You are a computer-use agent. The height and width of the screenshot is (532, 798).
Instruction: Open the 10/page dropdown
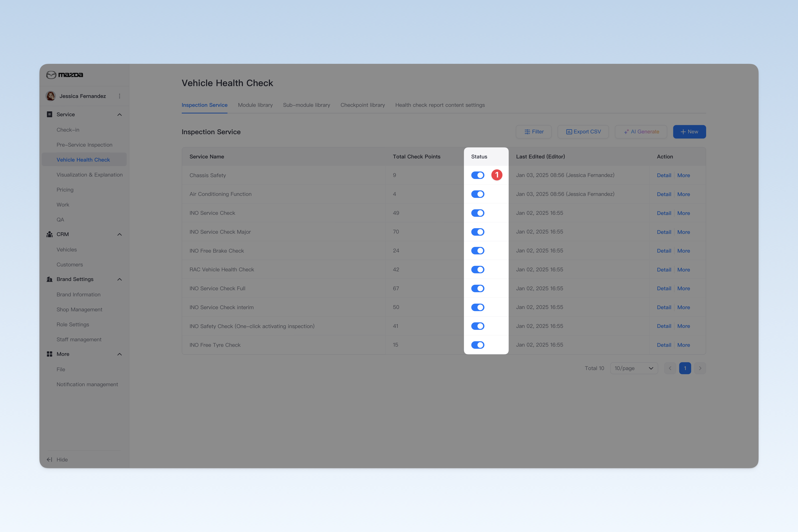click(634, 368)
